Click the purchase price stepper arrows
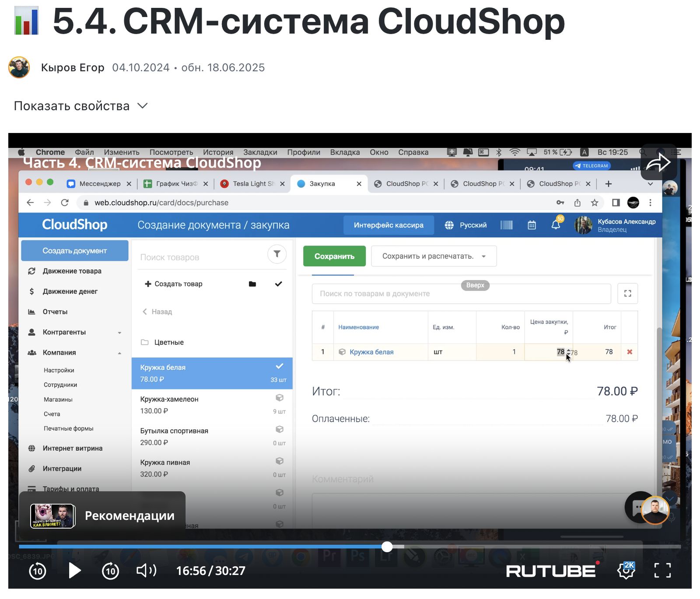700x599 pixels. 568,352
